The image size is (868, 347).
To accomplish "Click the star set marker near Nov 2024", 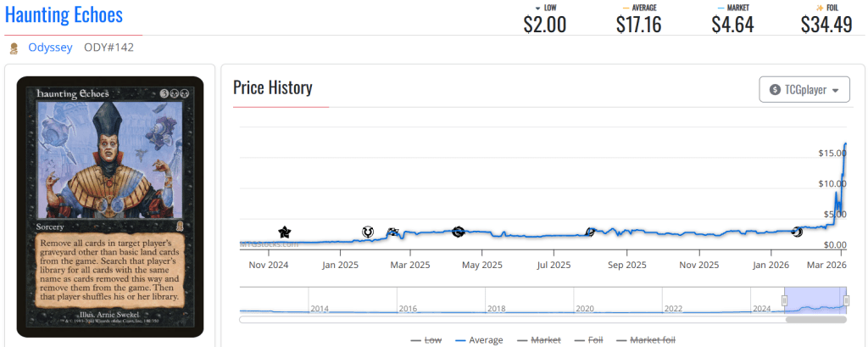I will point(284,232).
